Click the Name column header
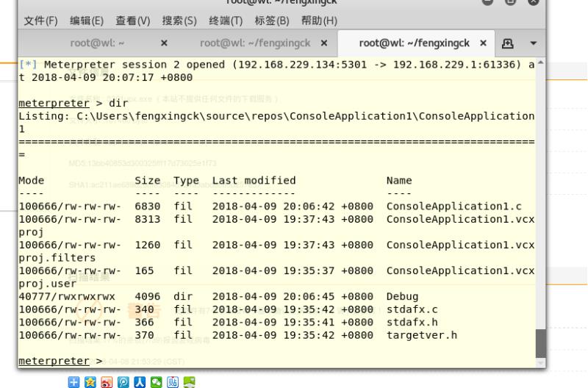This screenshot has width=588, height=388. [399, 181]
